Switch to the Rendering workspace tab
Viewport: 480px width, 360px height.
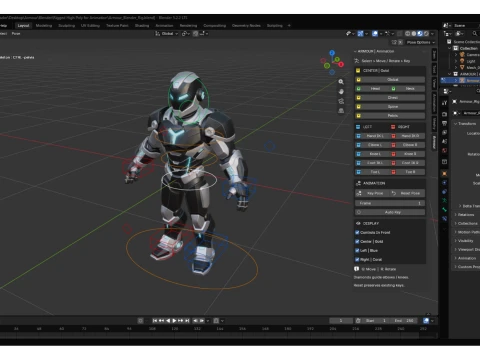tap(188, 26)
